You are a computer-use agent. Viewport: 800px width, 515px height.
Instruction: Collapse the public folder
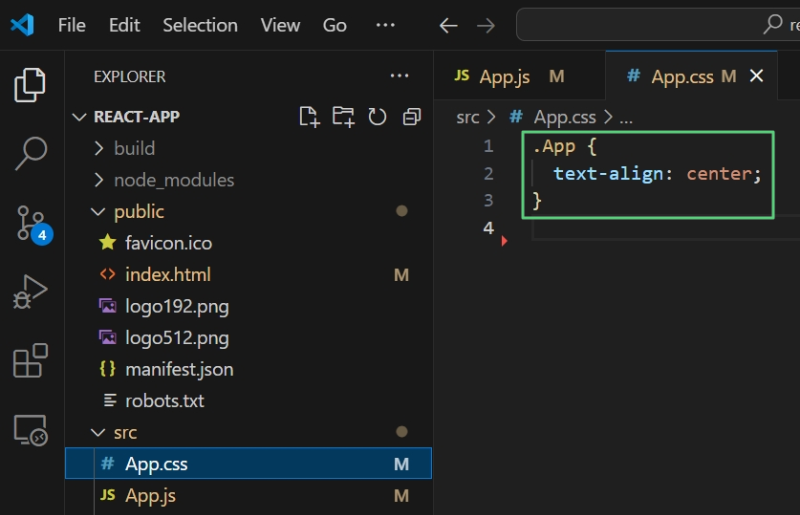98,212
